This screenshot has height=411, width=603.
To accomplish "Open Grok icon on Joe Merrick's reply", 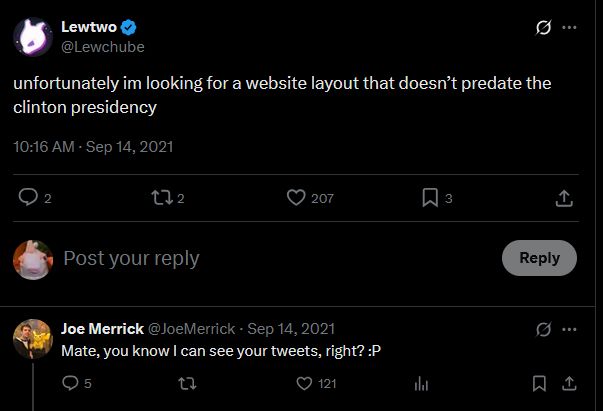I will [x=543, y=329].
